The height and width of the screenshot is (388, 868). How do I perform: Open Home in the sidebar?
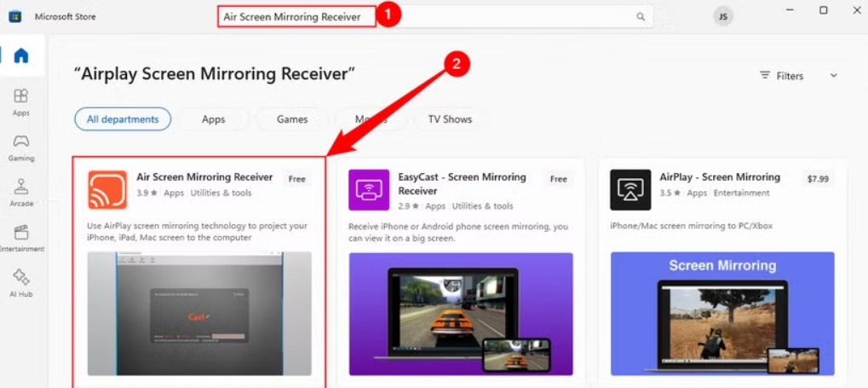point(20,56)
